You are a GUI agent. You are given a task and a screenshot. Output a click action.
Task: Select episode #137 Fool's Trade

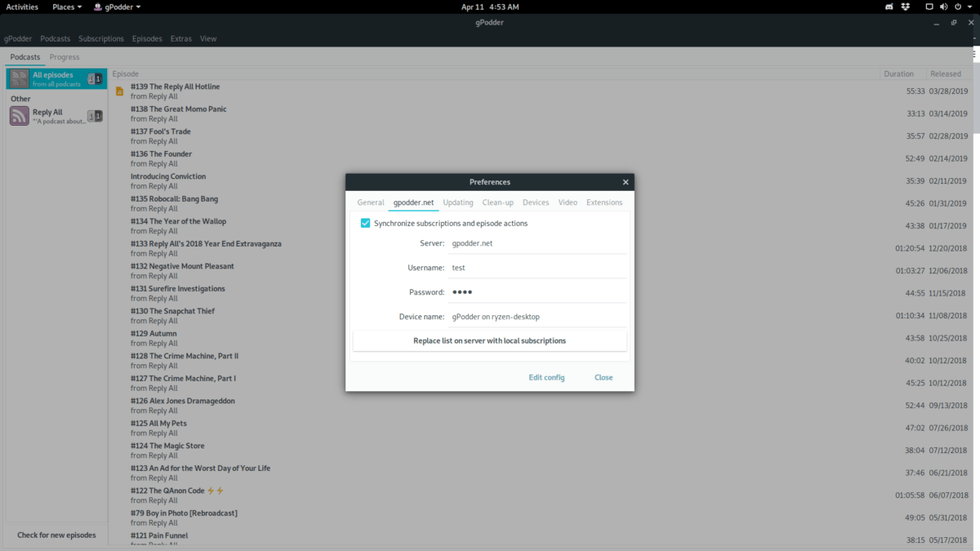point(541,136)
